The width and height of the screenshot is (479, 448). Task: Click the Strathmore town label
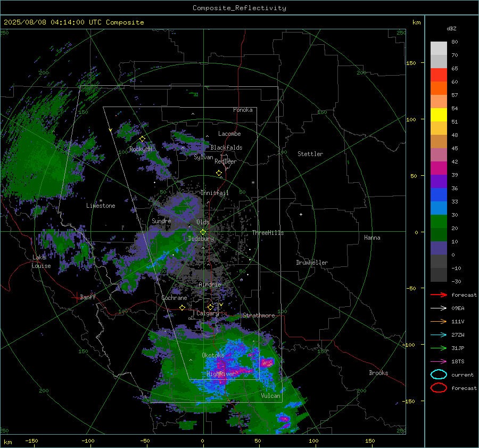(259, 315)
